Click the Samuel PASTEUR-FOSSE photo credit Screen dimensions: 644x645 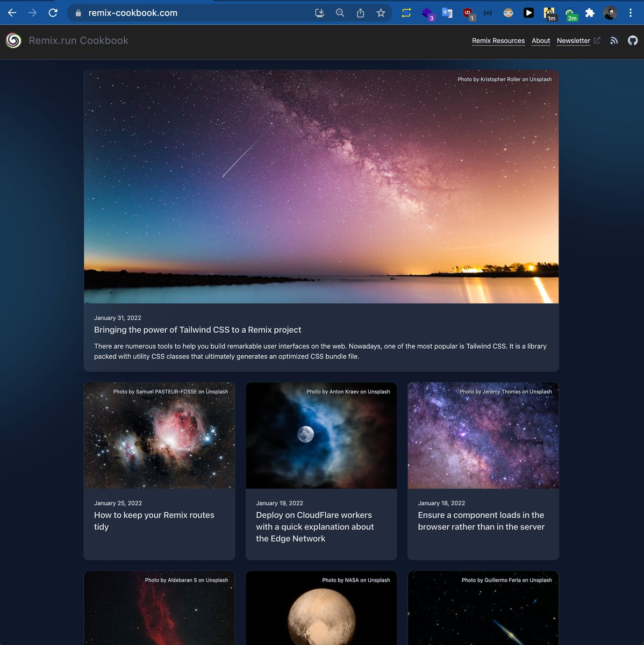point(170,391)
